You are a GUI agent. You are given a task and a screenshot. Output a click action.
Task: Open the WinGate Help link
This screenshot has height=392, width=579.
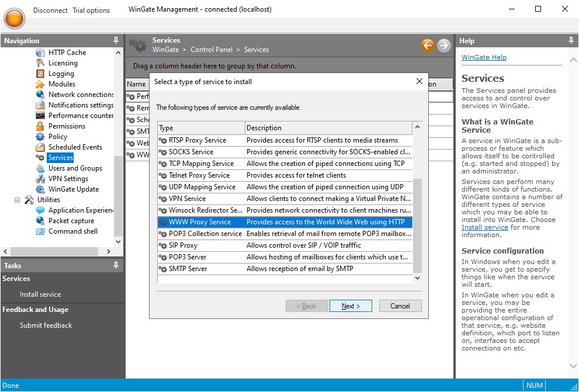[x=484, y=57]
